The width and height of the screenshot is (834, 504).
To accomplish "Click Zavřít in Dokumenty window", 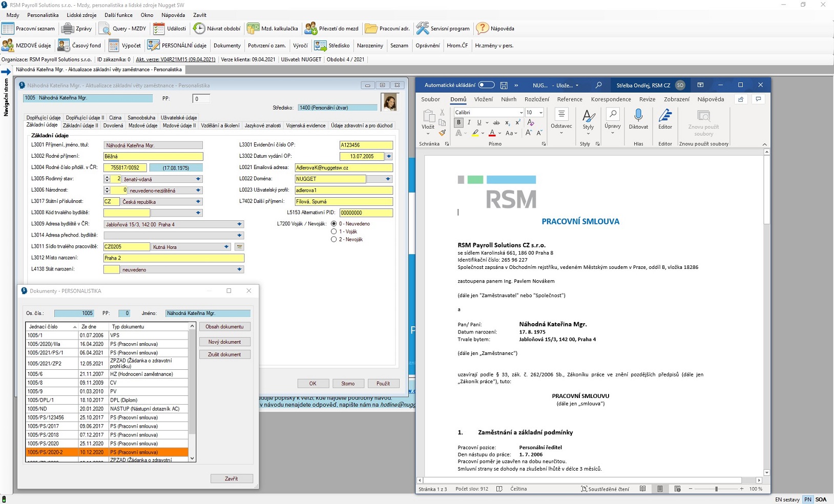I will point(232,479).
